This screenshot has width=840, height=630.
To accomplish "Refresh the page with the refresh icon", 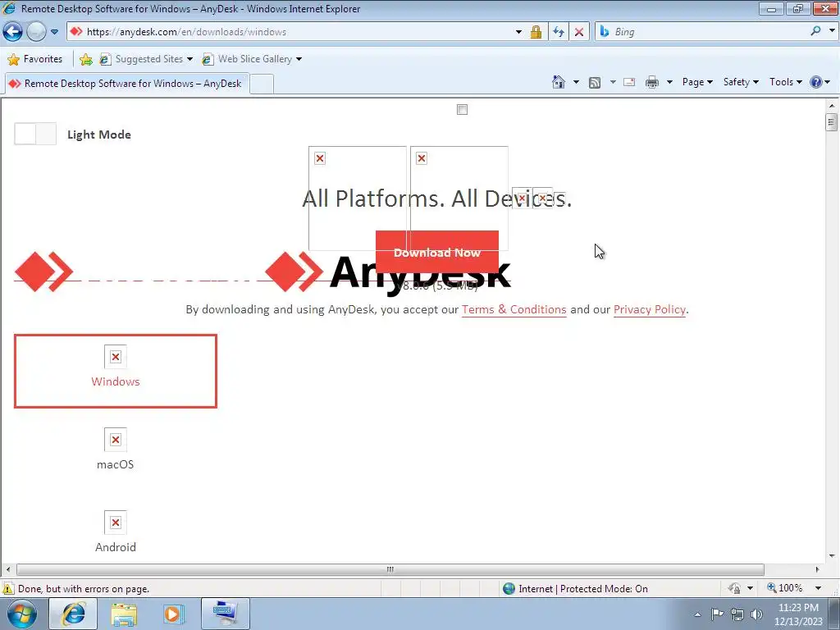I will point(559,32).
